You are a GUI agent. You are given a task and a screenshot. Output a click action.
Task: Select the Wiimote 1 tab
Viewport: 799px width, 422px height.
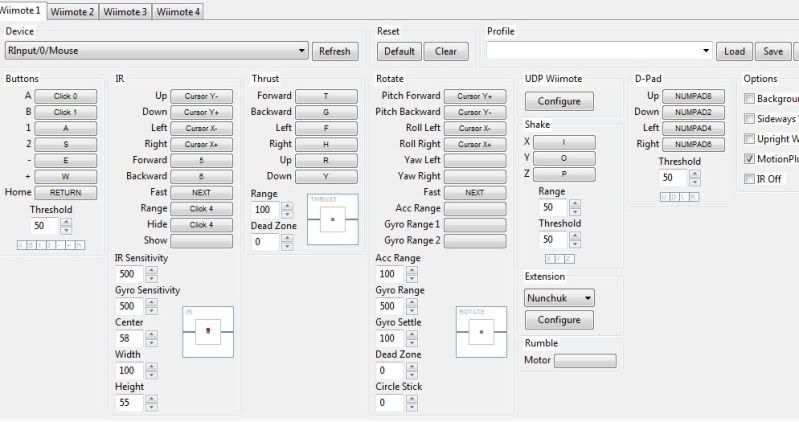[22, 11]
